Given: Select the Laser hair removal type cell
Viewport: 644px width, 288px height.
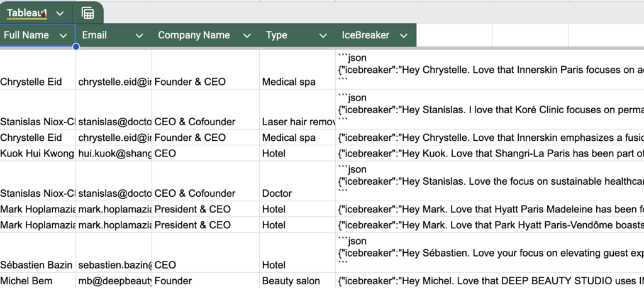Looking at the screenshot, I should click(x=297, y=121).
